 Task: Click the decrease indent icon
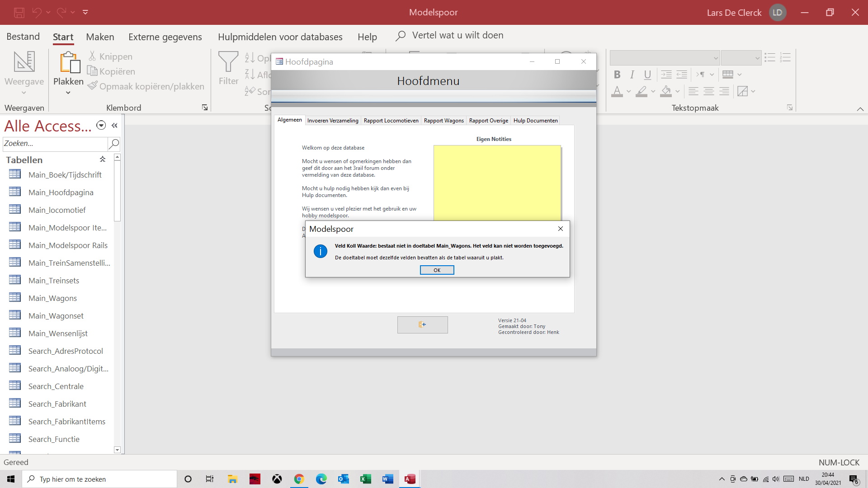coord(682,75)
